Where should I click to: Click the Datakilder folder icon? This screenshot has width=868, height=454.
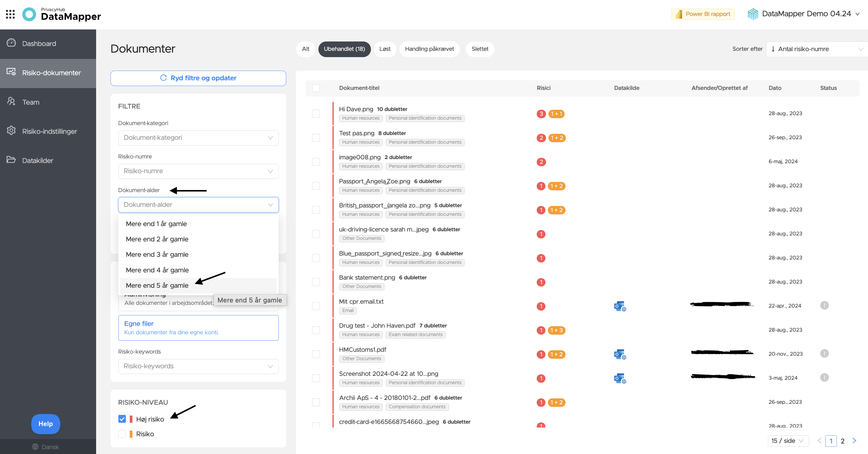click(x=11, y=160)
